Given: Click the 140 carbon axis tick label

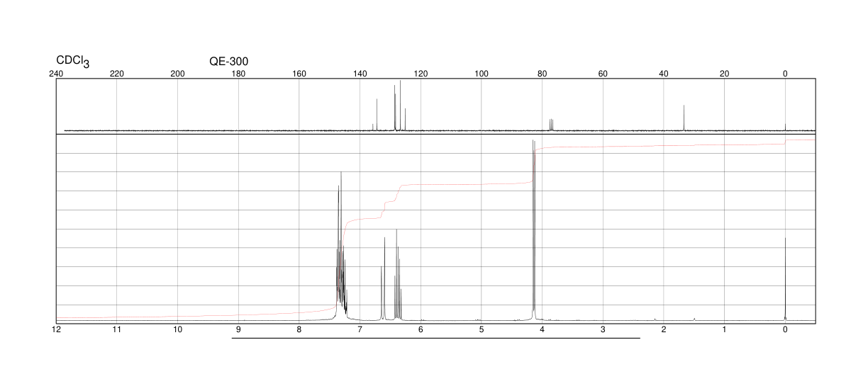Looking at the screenshot, I should coord(360,74).
